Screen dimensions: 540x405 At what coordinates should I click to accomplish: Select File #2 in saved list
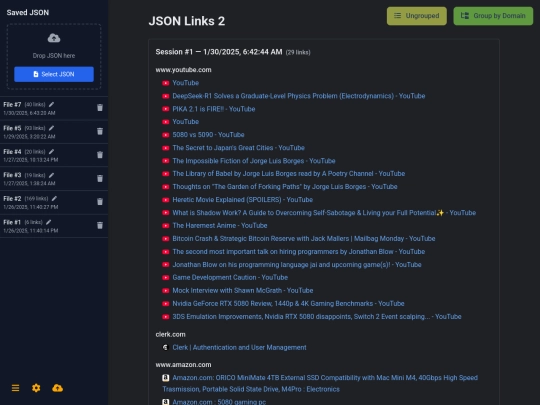[54, 202]
